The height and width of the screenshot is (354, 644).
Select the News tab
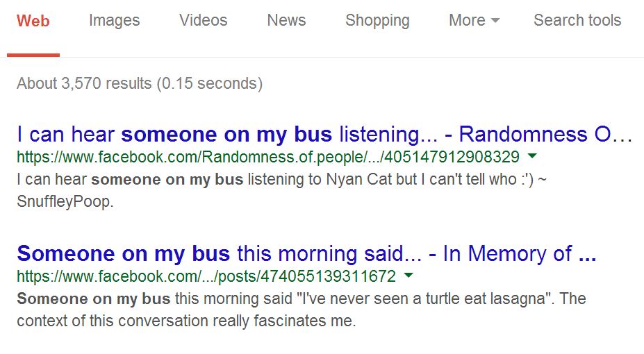pos(286,21)
